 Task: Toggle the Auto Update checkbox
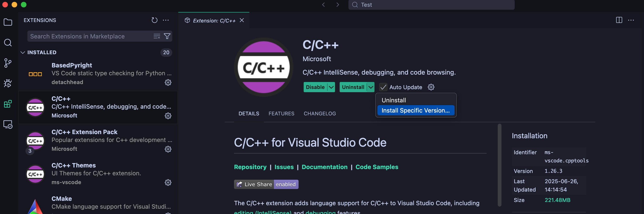coord(383,87)
